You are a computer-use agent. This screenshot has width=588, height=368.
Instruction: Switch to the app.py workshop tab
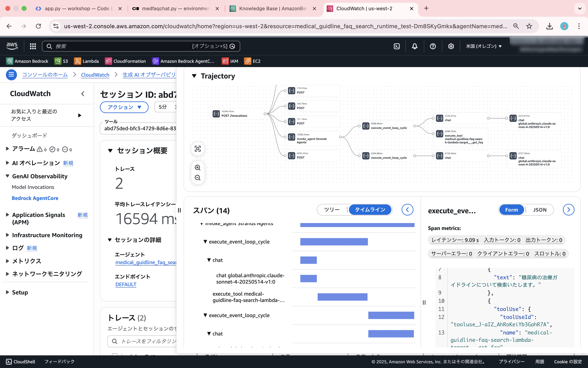(x=78, y=9)
